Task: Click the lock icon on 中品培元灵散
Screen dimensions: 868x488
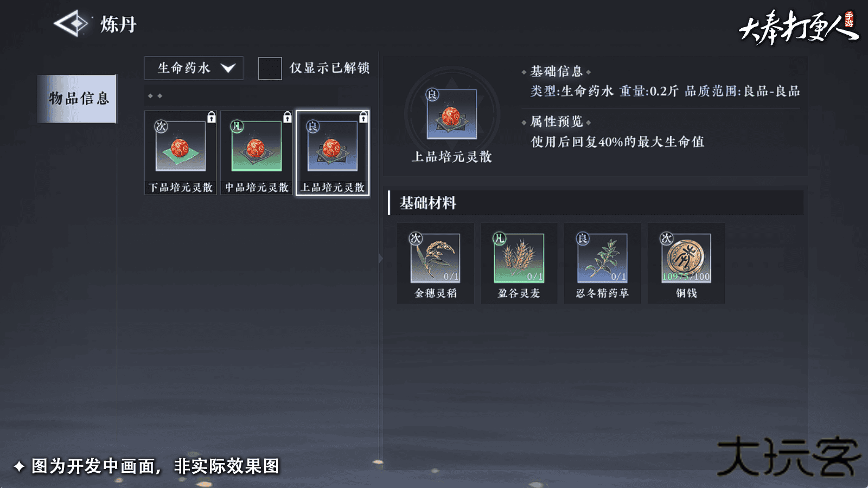Action: click(x=288, y=117)
